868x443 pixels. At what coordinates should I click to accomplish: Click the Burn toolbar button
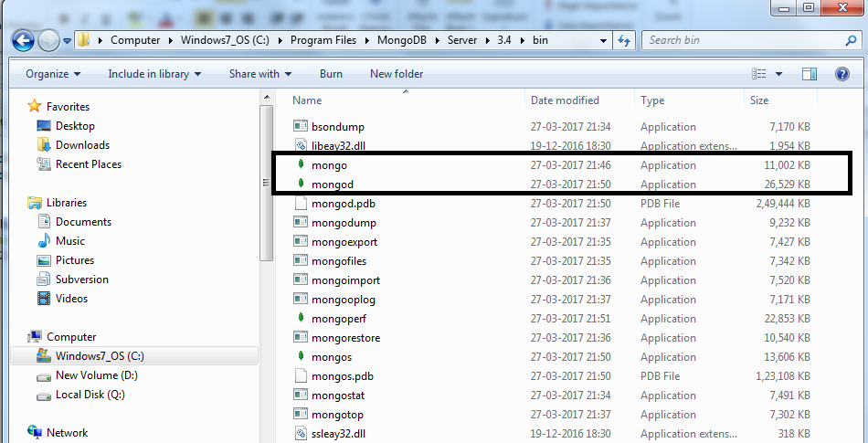331,74
